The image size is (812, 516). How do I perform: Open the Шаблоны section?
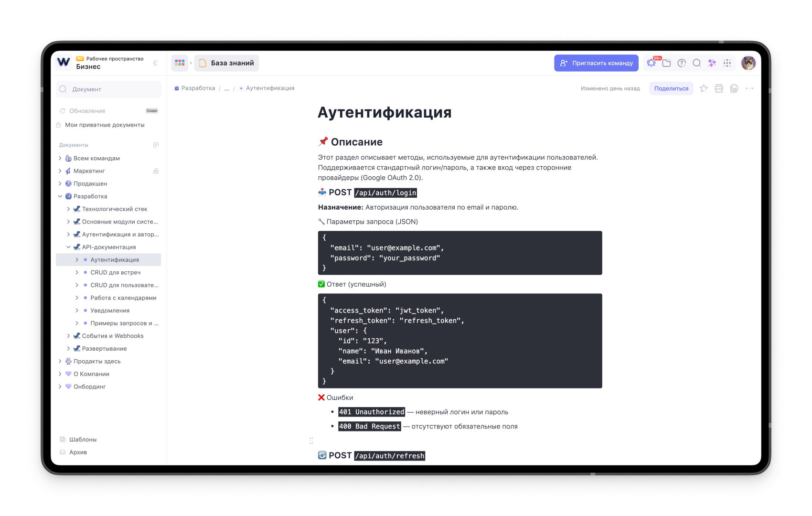[x=82, y=439]
